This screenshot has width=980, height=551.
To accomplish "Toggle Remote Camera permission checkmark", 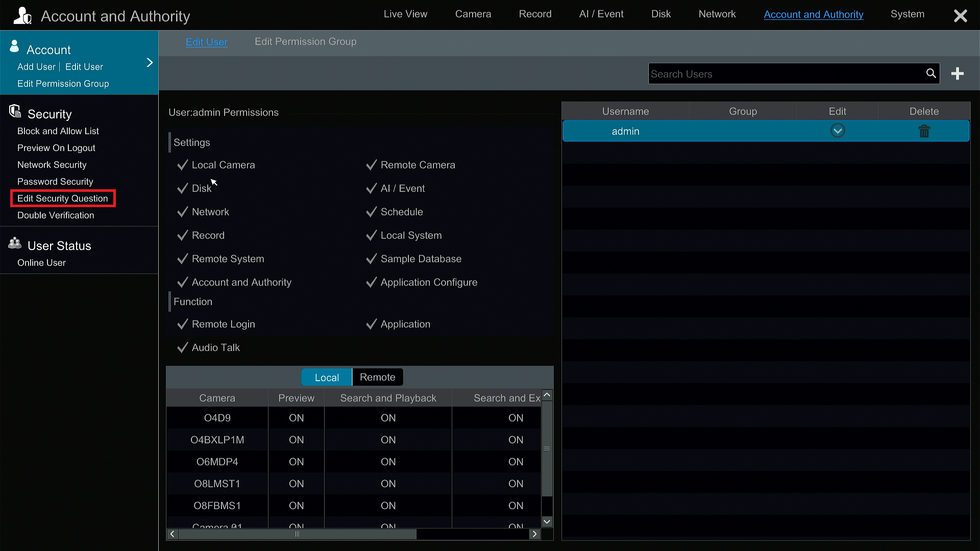I will [x=372, y=165].
